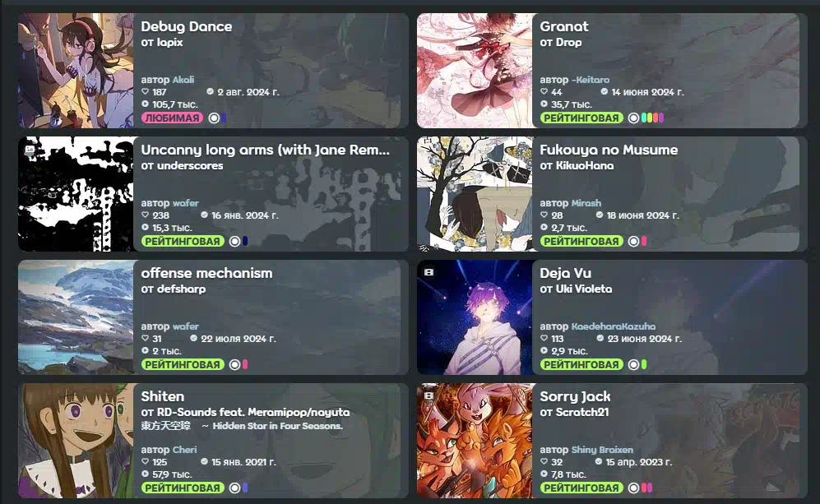Open mapper -Keitaro's profile link
This screenshot has height=504, width=820.
point(591,80)
